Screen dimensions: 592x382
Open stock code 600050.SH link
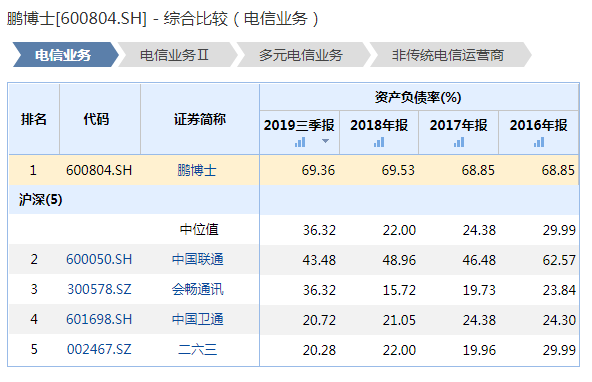click(x=99, y=259)
